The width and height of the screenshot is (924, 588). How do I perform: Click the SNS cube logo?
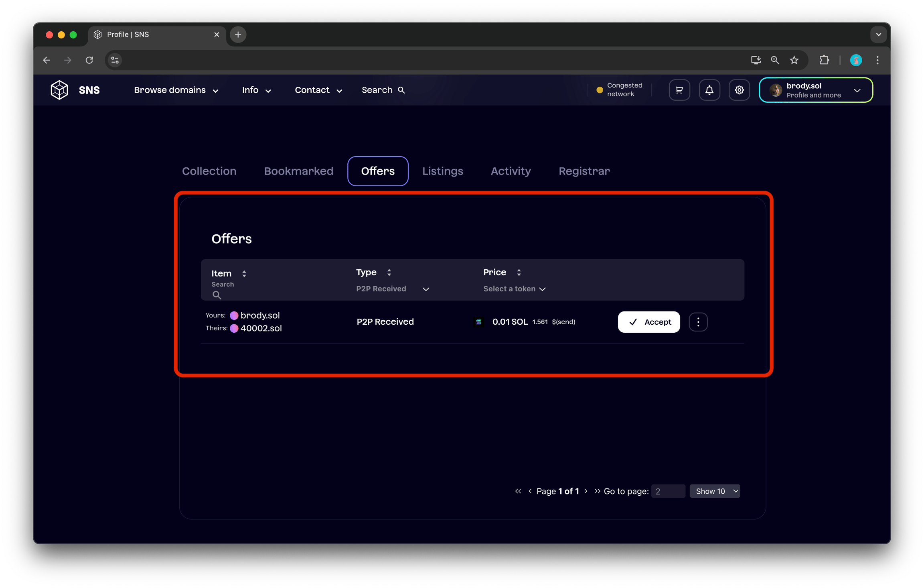pos(59,90)
